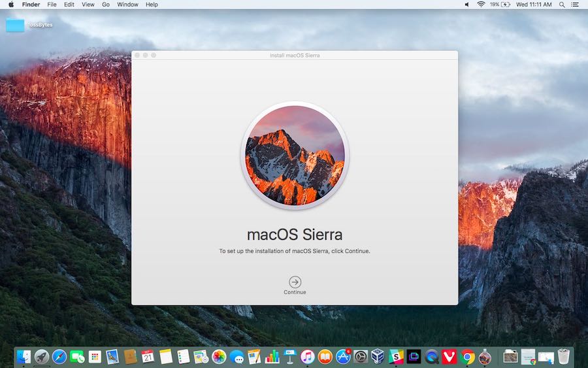This screenshot has width=588, height=368.
Task: Launch Safari from the Dock
Action: tap(59, 356)
